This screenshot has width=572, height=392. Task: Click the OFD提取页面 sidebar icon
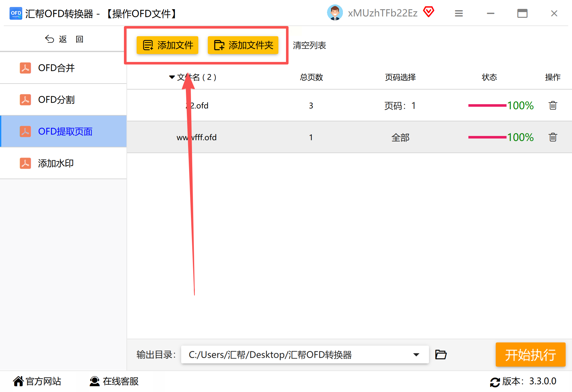point(25,131)
